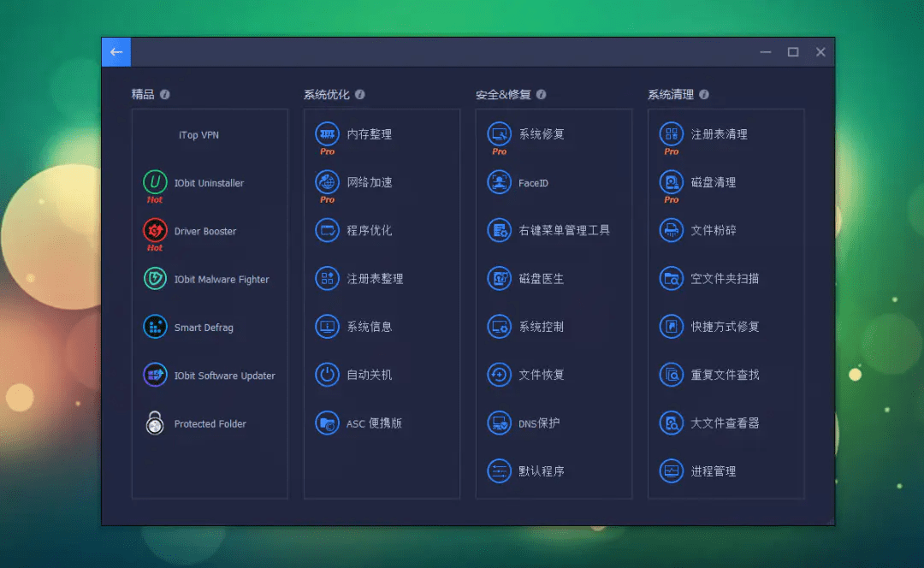Viewport: 924px width, 568px height.
Task: Click the 右键菜单管理工具 label
Action: (x=564, y=230)
